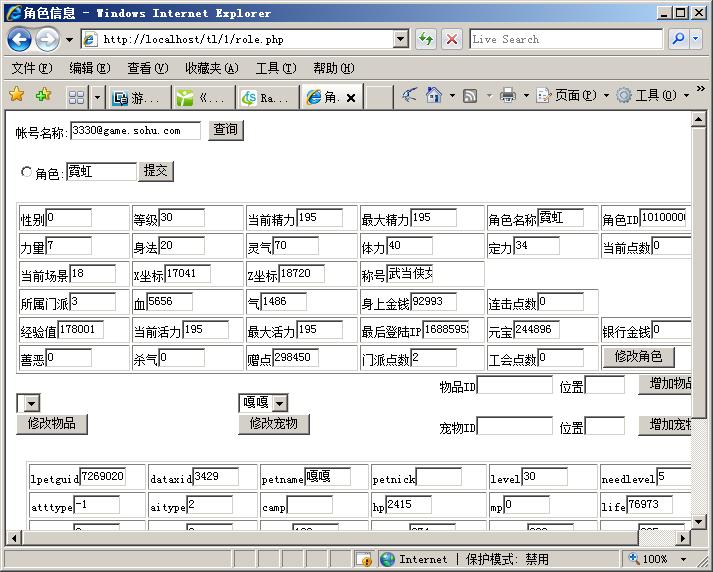Screen dimensions: 713x572
Task: Click the browser Back arrow button
Action: tap(19, 39)
